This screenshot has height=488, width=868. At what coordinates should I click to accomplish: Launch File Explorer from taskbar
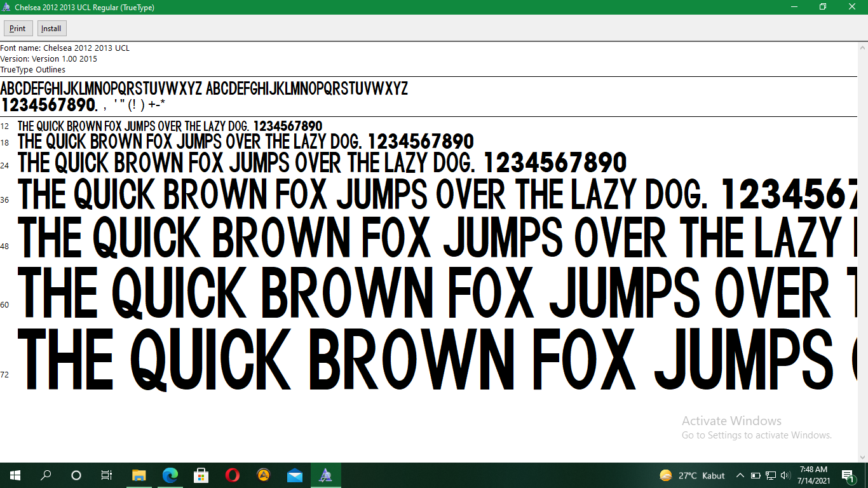[139, 475]
